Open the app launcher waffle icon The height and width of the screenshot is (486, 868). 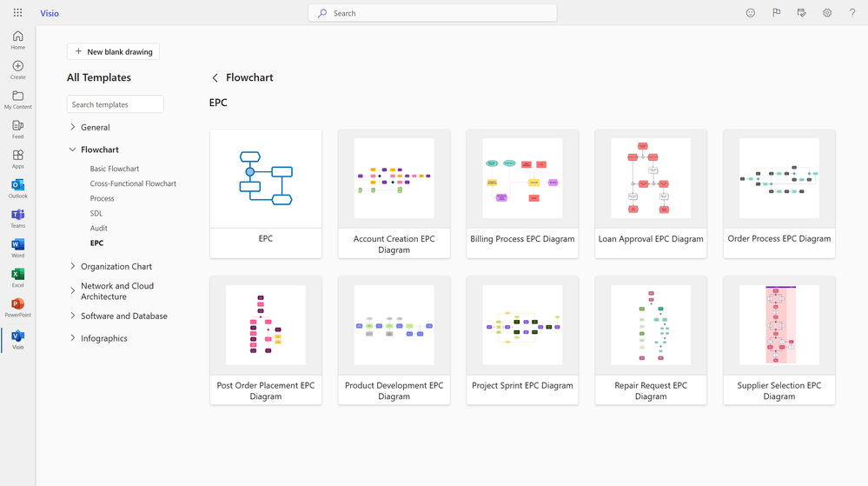point(17,13)
